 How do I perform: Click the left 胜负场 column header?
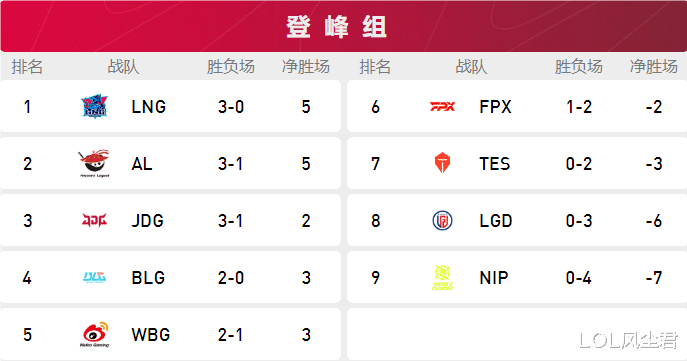pos(230,67)
